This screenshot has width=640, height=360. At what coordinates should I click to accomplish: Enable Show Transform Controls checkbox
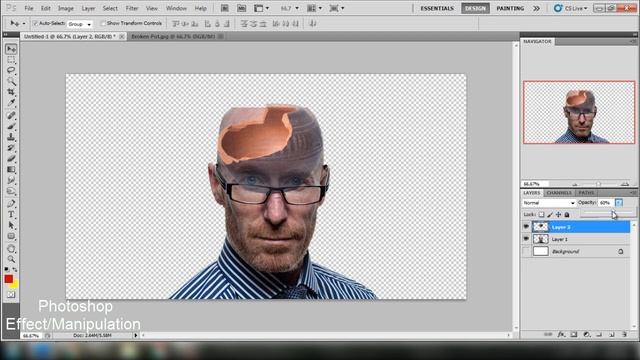(x=103, y=24)
